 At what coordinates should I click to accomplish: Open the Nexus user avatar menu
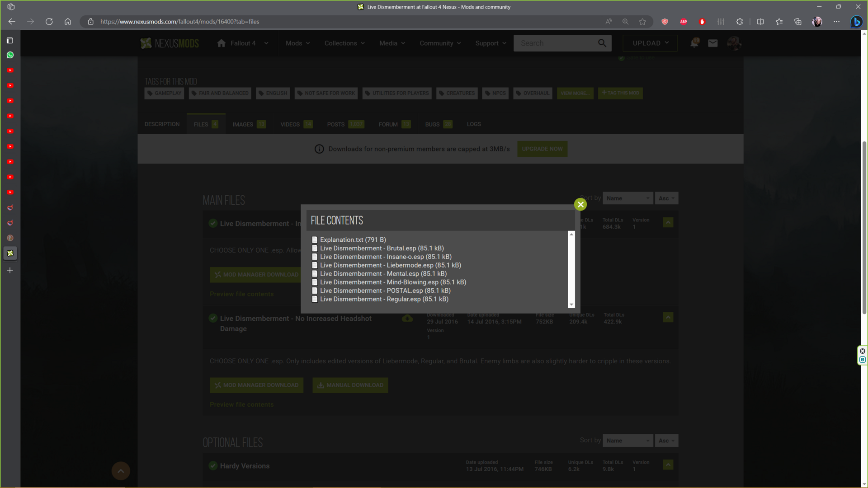pyautogui.click(x=734, y=43)
